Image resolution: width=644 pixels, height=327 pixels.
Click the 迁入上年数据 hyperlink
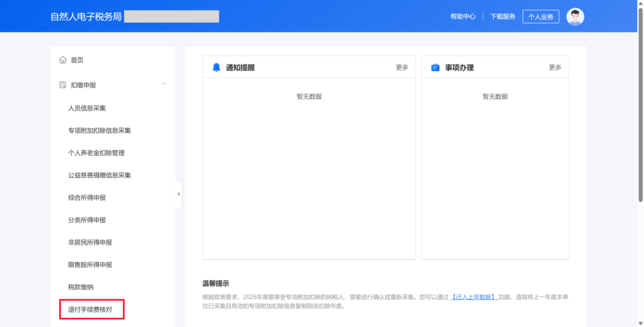click(x=473, y=297)
